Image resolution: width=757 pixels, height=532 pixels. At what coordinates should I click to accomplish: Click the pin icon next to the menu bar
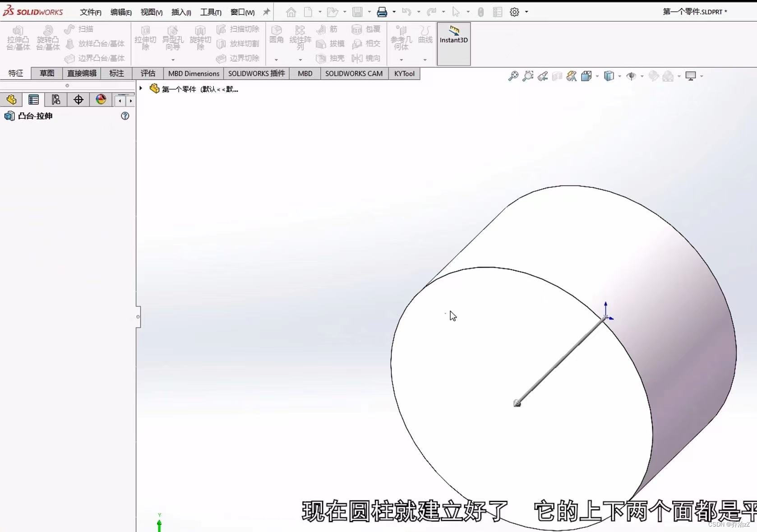coord(266,12)
